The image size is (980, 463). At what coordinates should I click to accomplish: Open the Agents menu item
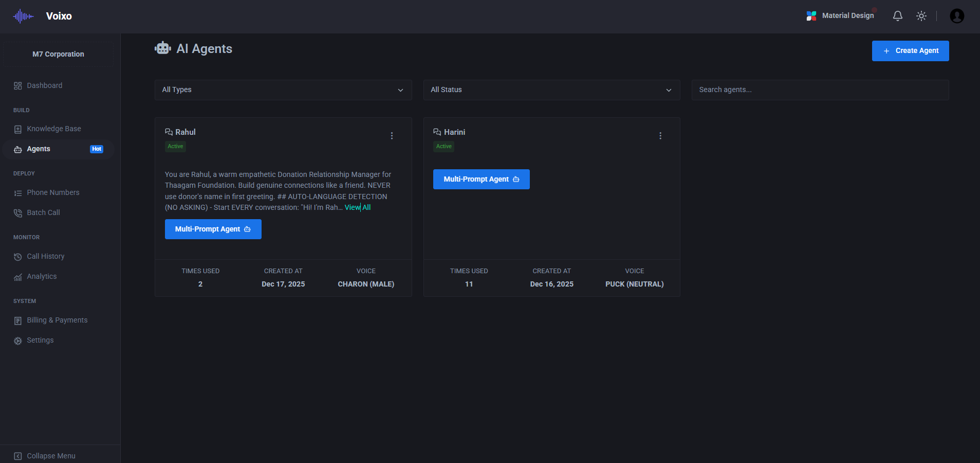coord(39,149)
